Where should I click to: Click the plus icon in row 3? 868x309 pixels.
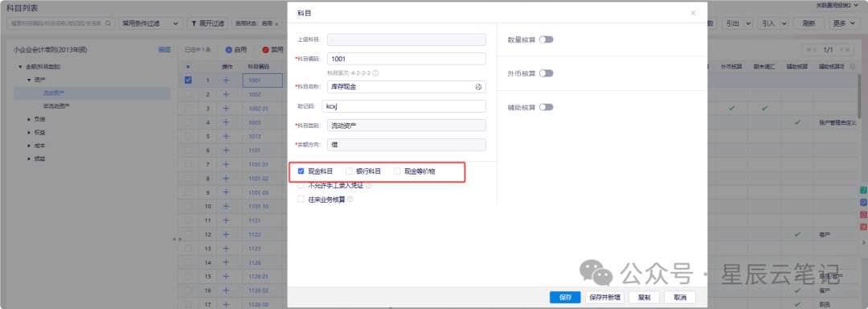225,108
